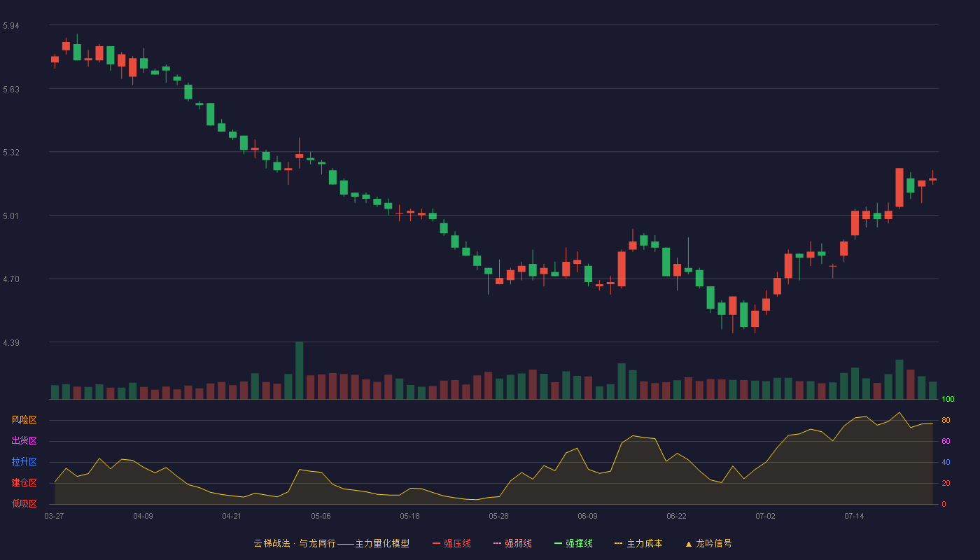This screenshot has width=980, height=560.
Task: Click the pink dashed 强弱线 legend marker
Action: point(497,543)
